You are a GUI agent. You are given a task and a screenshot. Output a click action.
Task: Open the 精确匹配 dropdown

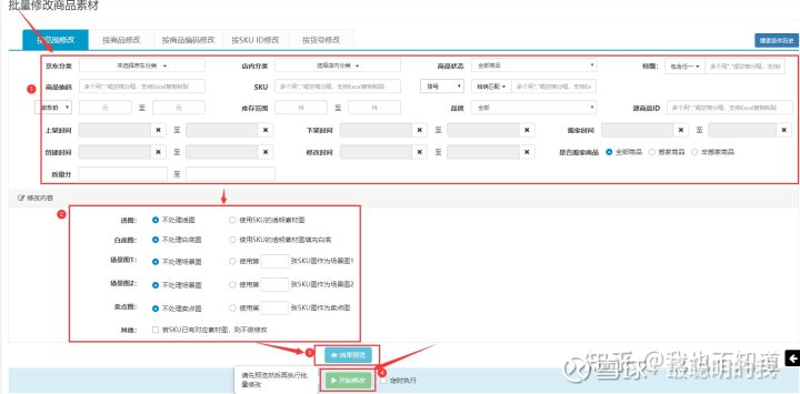coord(491,86)
